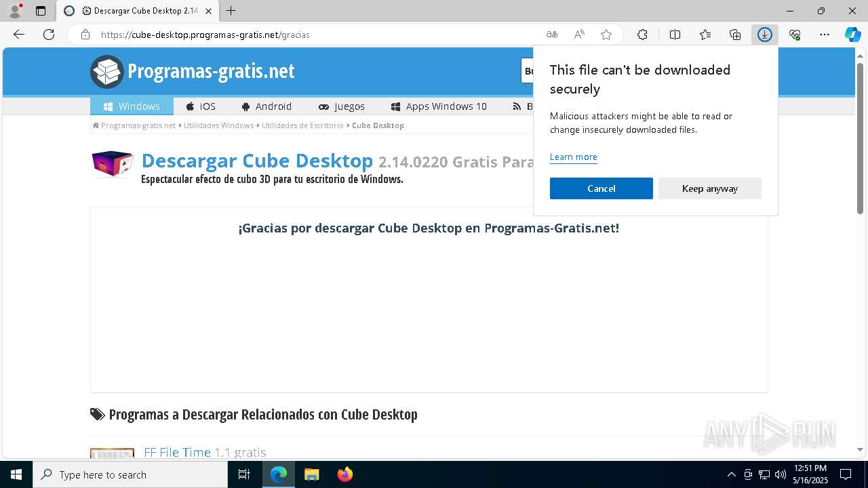This screenshot has width=868, height=488.
Task: Open Microsoft Edge from the taskbar
Action: [279, 474]
